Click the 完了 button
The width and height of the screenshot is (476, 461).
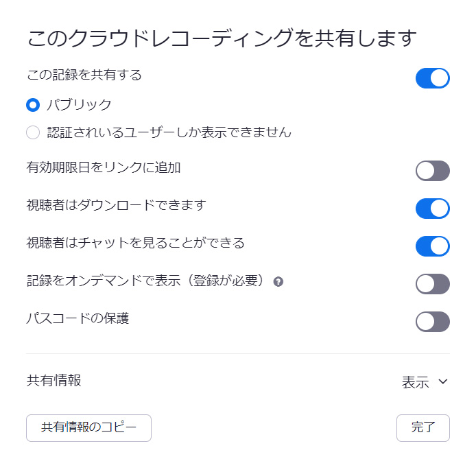pos(423,428)
